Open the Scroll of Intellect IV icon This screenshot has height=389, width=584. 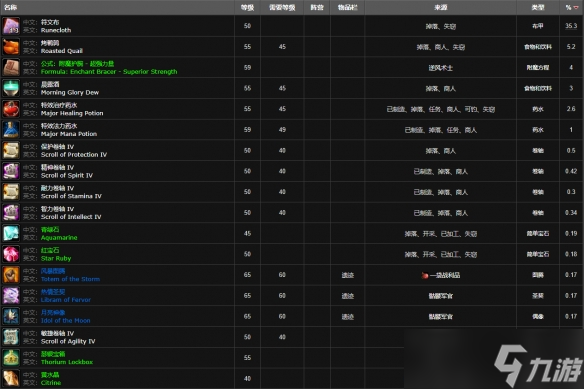click(x=11, y=213)
